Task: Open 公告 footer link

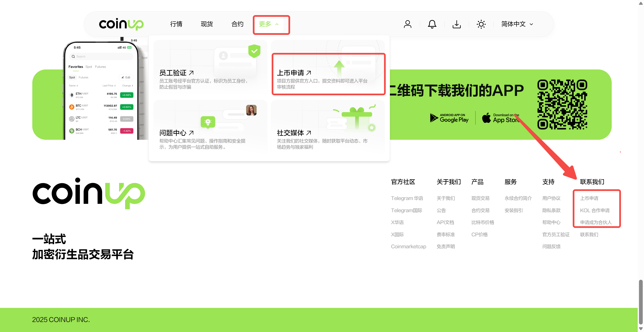Action: [441, 210]
